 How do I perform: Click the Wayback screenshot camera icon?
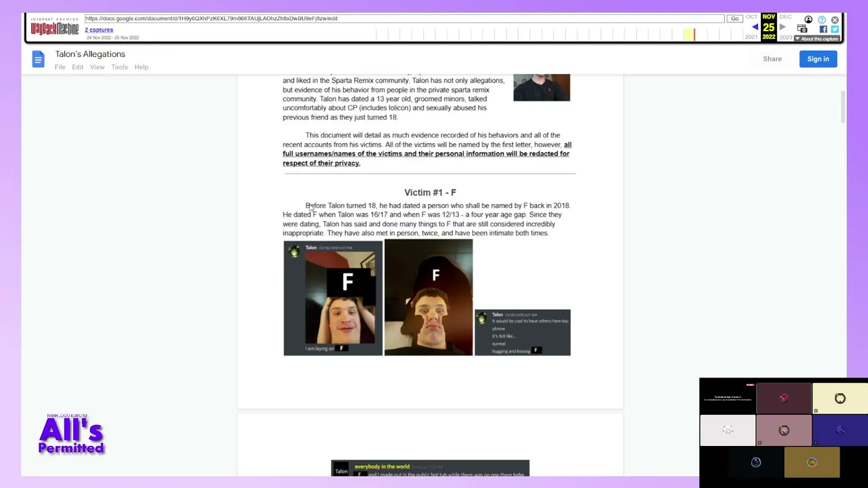[x=802, y=29]
